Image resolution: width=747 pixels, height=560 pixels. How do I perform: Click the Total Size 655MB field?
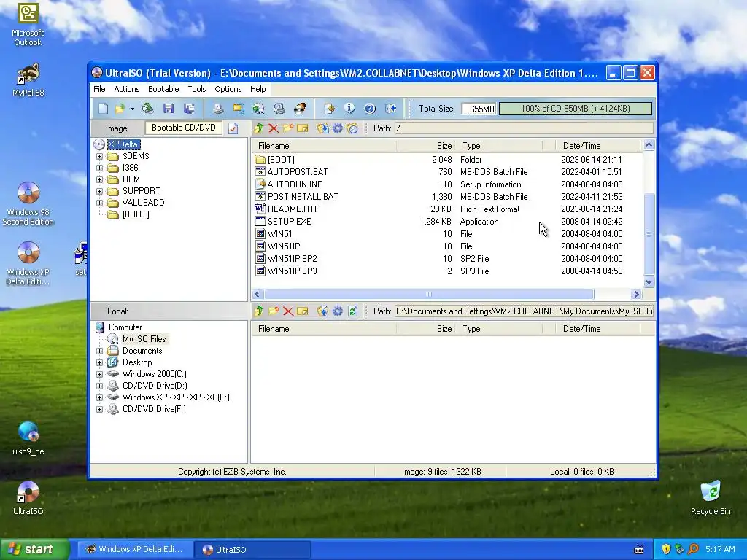(x=479, y=109)
